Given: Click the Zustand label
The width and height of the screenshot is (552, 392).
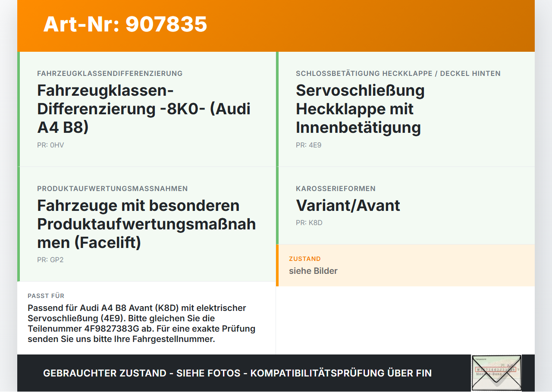Looking at the screenshot, I should pos(305,259).
